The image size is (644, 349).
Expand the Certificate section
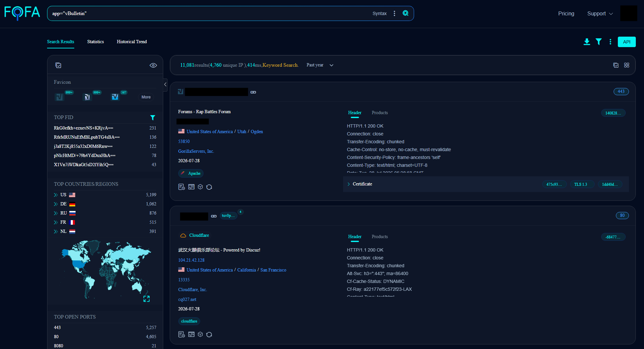360,184
